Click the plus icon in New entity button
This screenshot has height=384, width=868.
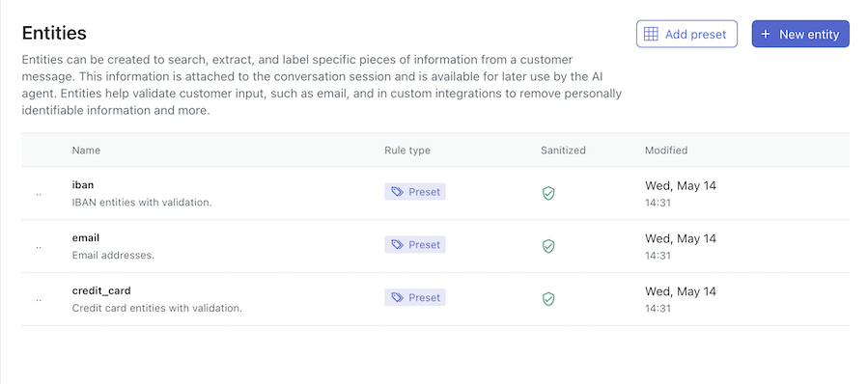point(766,35)
